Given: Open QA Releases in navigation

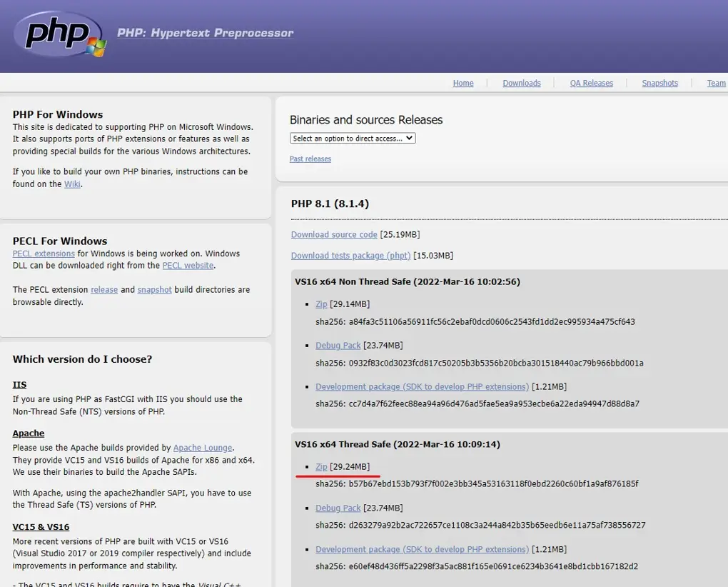Looking at the screenshot, I should 591,83.
